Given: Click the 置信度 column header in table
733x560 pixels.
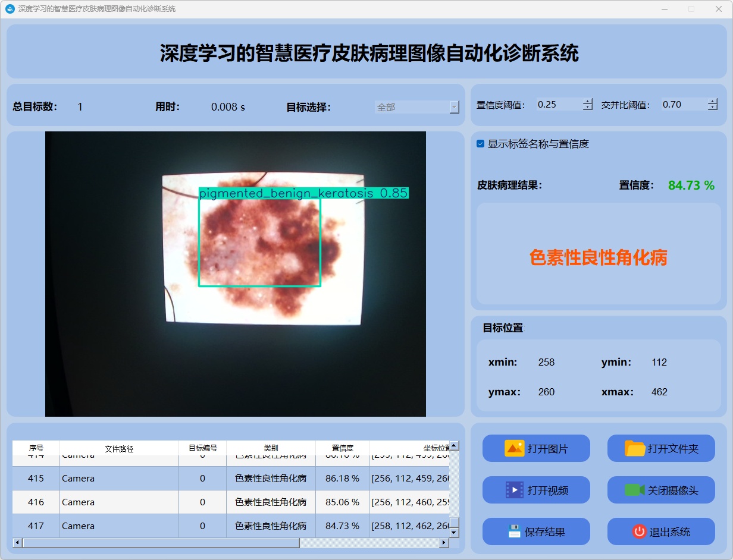Looking at the screenshot, I should point(343,448).
